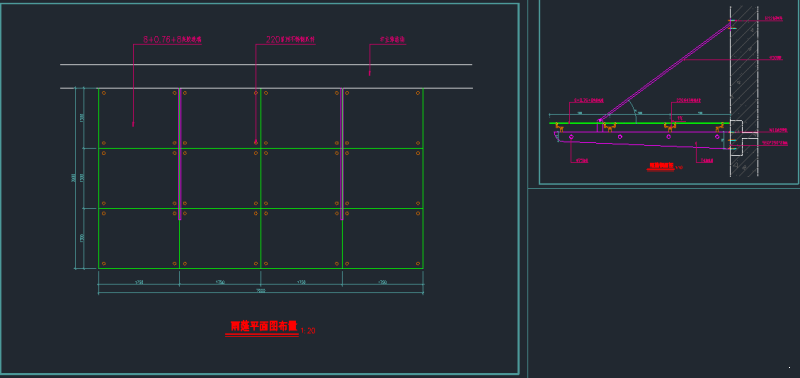Select the leftmost bay width dimension text
Image resolution: width=800 pixels, height=378 pixels.
[139, 282]
